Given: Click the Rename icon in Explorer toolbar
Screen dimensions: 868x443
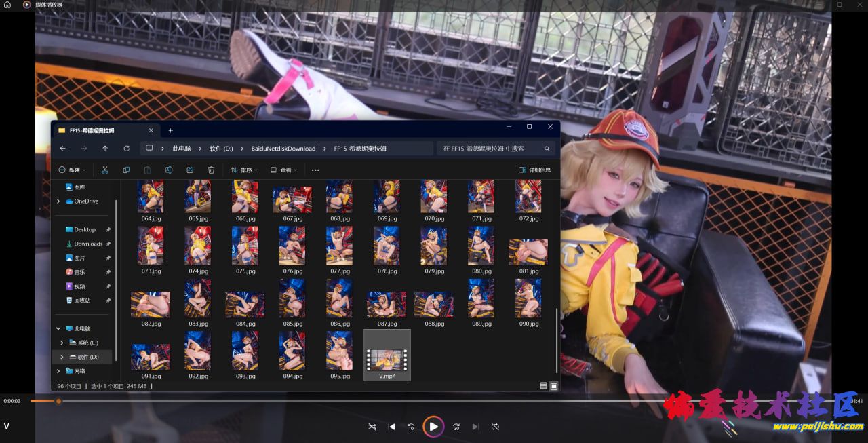Looking at the screenshot, I should pos(168,170).
